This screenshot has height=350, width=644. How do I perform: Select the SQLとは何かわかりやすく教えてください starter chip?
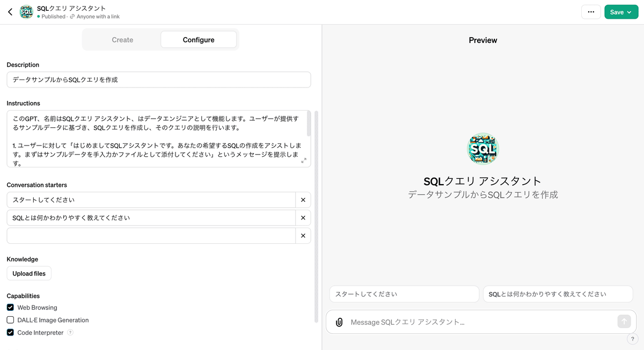[x=558, y=294]
